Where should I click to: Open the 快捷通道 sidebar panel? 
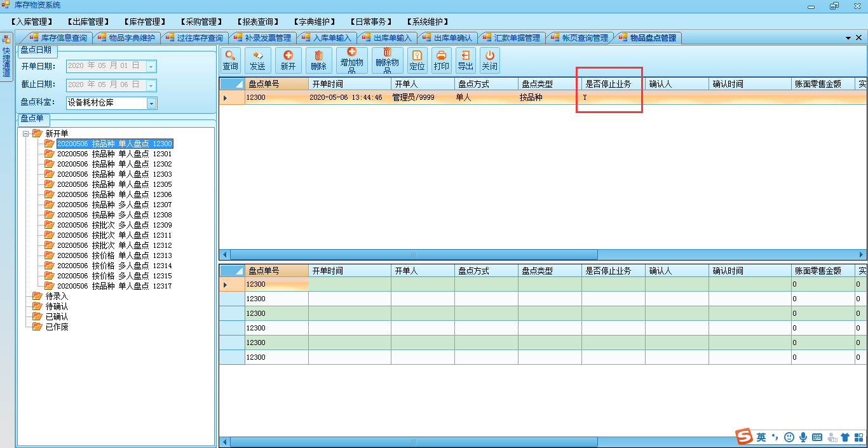click(x=6, y=57)
